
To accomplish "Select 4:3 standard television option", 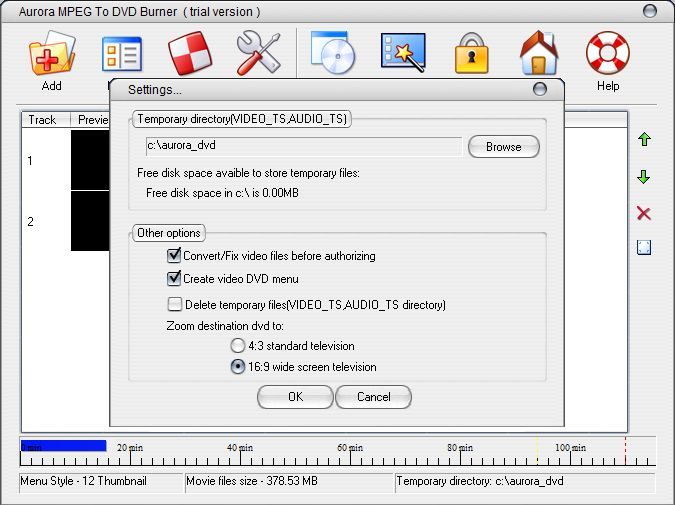I will [238, 346].
